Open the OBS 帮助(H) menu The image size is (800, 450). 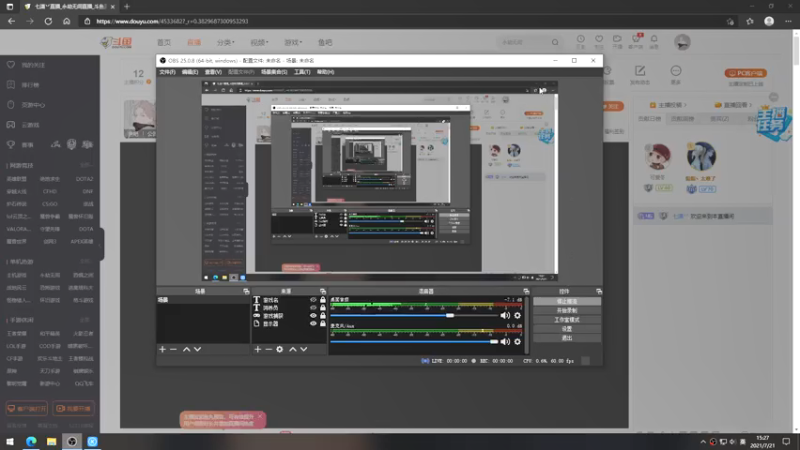point(326,72)
